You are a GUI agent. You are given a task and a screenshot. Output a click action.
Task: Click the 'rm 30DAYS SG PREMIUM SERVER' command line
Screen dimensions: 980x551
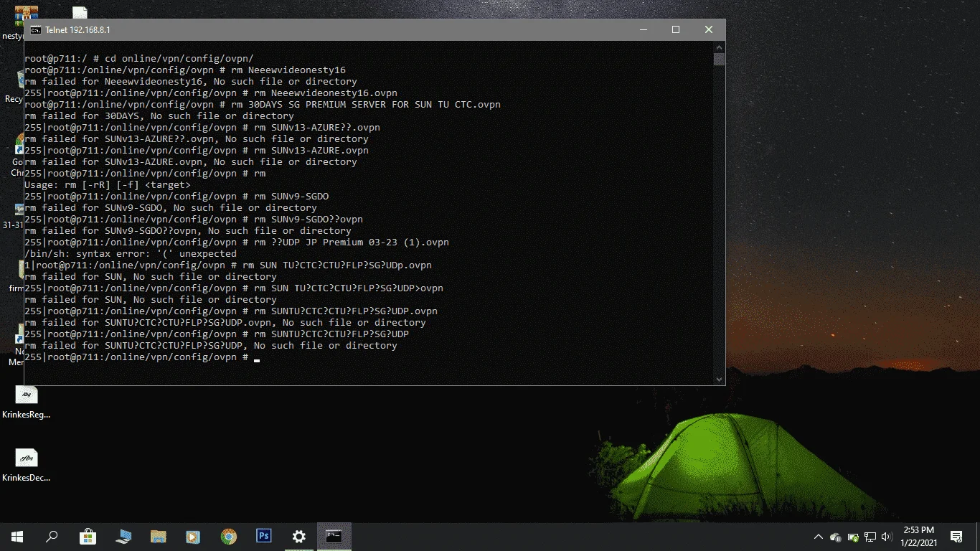point(263,104)
